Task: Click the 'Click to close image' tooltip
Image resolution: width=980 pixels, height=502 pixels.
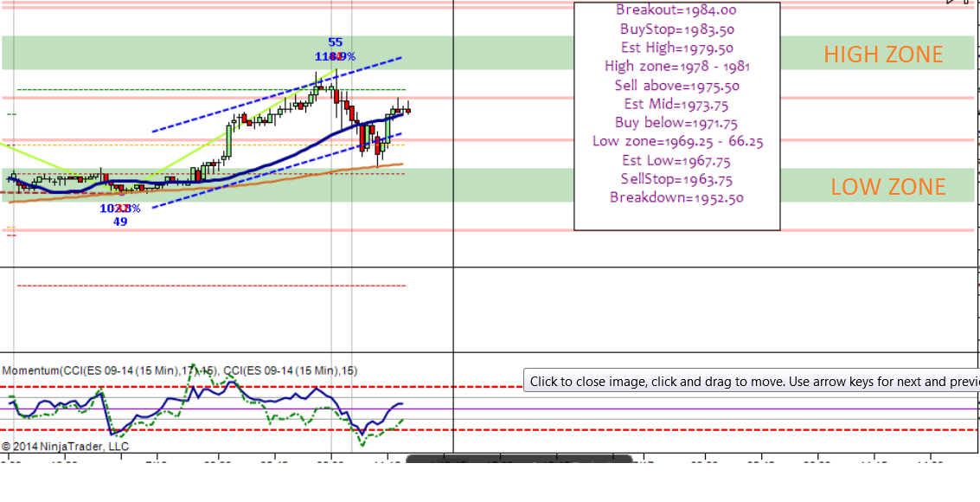Action: (x=752, y=382)
